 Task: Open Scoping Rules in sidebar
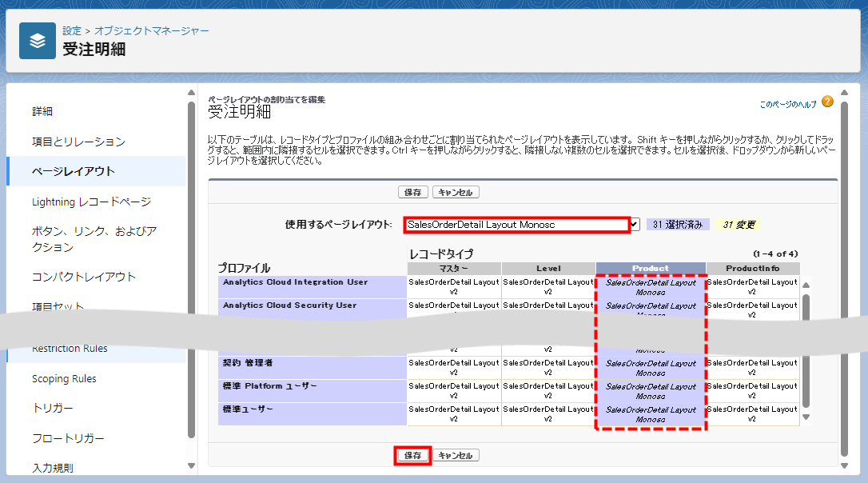click(64, 378)
